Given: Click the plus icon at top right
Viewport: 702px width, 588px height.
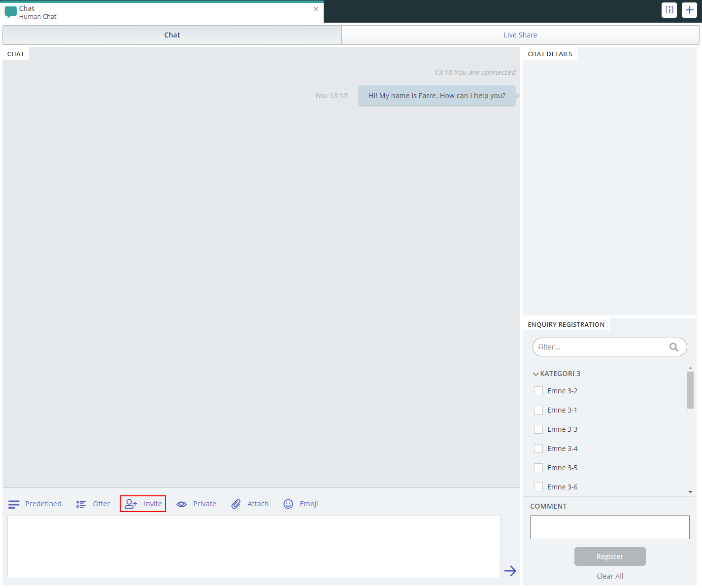Looking at the screenshot, I should (x=689, y=10).
